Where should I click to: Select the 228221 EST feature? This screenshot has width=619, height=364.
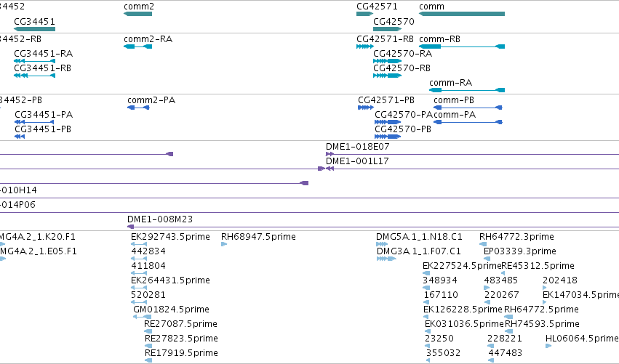tap(490, 346)
